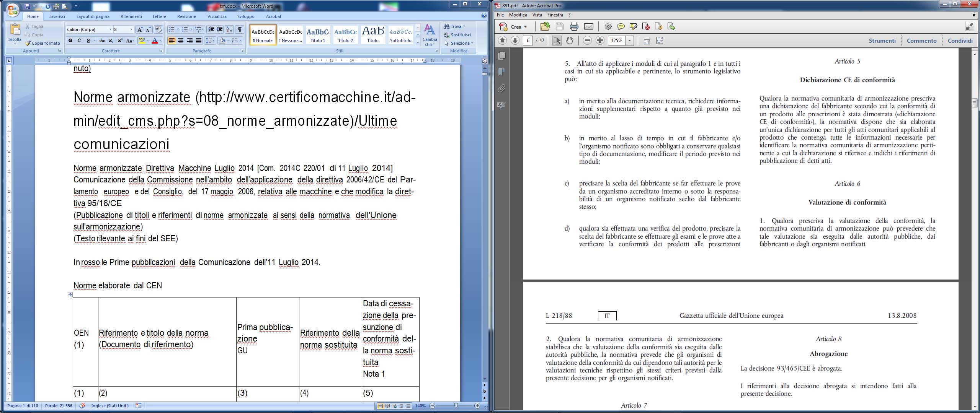Open the Commento pane in Acrobat
The image size is (980, 413).
pos(921,41)
